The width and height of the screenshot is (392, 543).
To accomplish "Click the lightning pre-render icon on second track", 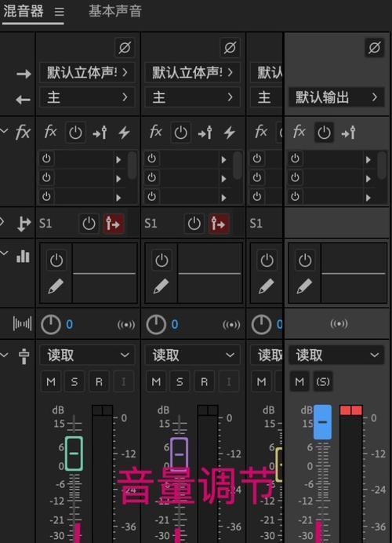I will 230,133.
